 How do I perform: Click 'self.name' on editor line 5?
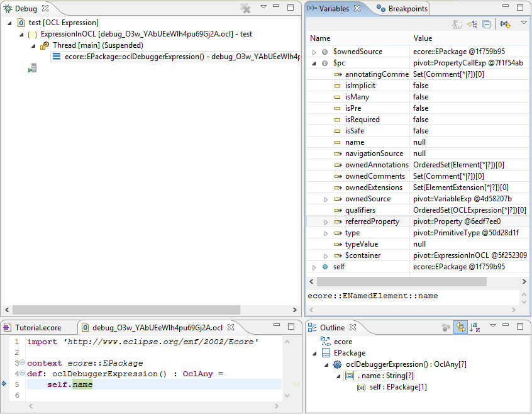pyautogui.click(x=70, y=384)
